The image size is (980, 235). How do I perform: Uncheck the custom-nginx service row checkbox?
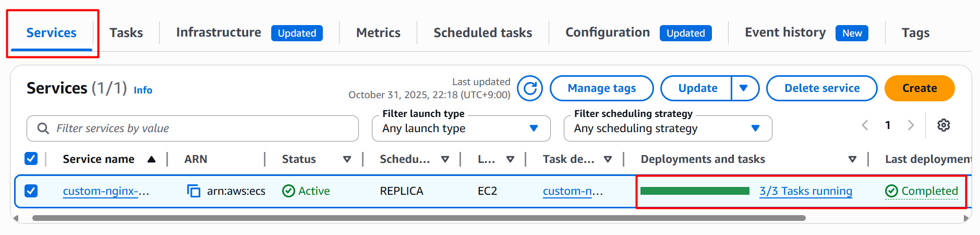[31, 191]
